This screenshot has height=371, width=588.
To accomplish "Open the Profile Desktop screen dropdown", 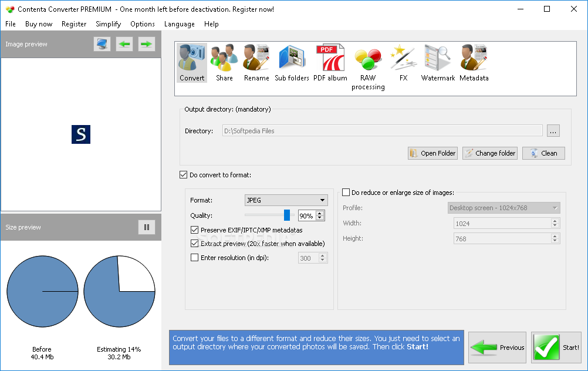I will pos(503,208).
